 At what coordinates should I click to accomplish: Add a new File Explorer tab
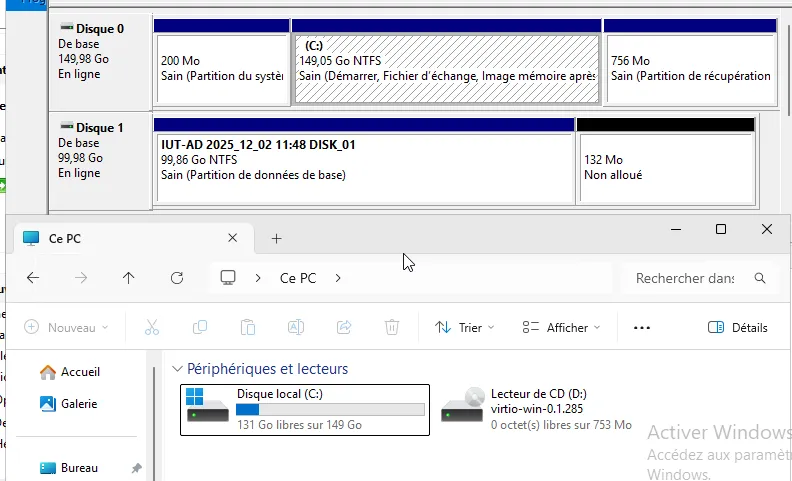point(277,238)
